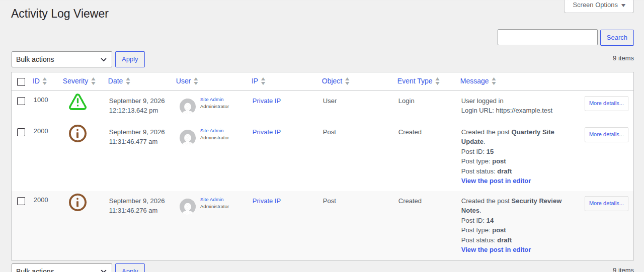Click sort arrows next to ID column
644x272 pixels.
44,81
